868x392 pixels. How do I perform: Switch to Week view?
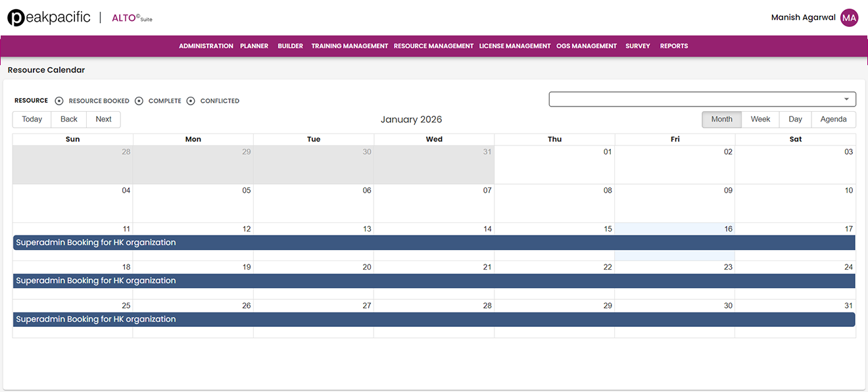tap(760, 120)
